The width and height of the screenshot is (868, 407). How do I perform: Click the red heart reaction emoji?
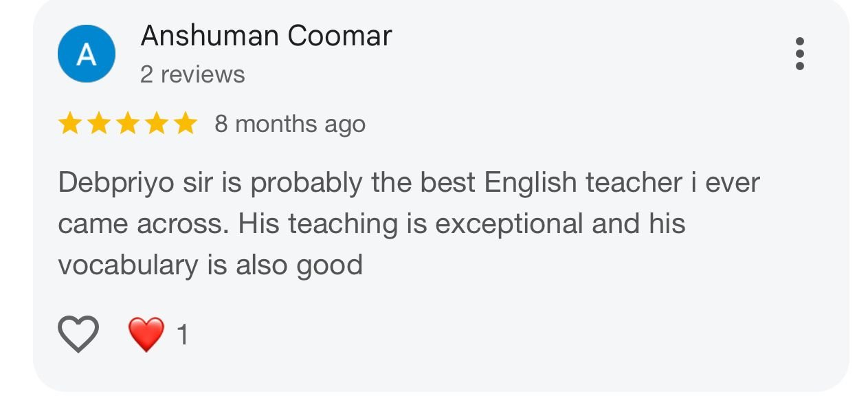pos(146,335)
